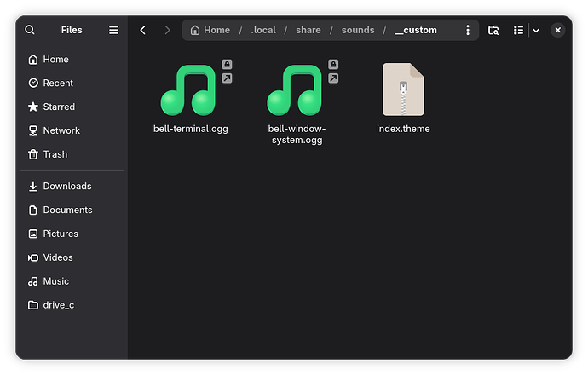Viewport: 588px width, 375px height.
Task: Click symlink arrow emblem on bell-window-system.ogg
Action: tap(333, 78)
